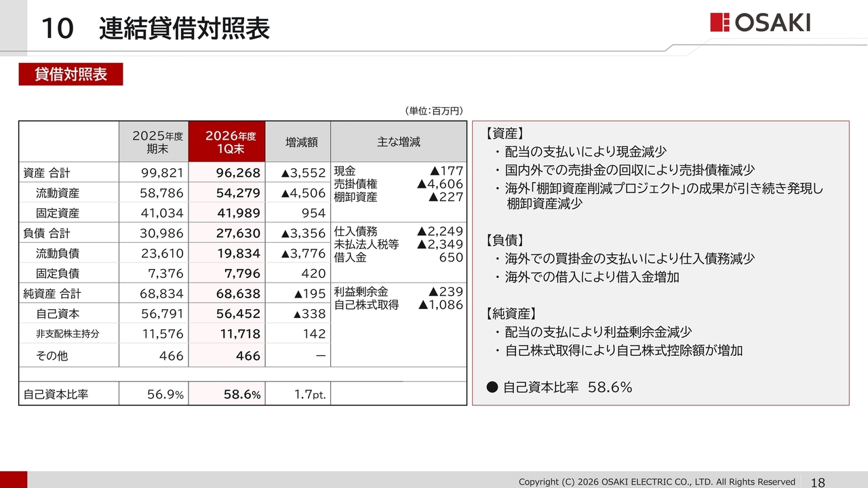868x488 pixels.
Task: Select the 現金 ▲177 entry
Action: coord(399,171)
